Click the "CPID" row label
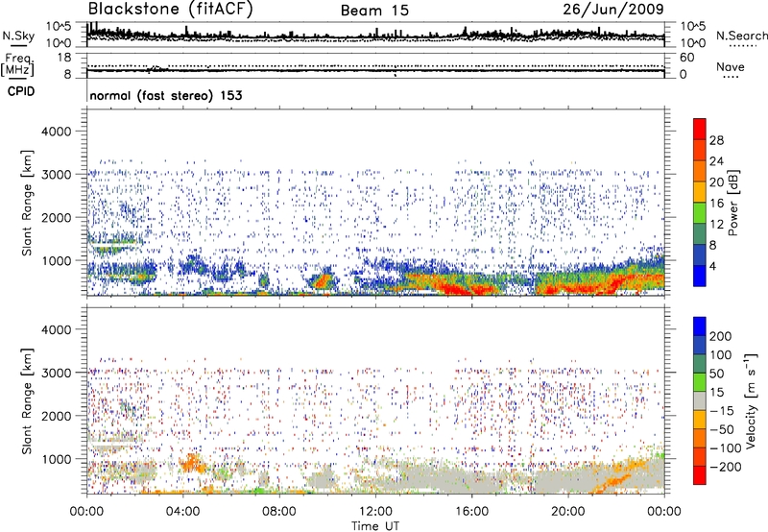This screenshot has height=532, width=768. click(21, 91)
